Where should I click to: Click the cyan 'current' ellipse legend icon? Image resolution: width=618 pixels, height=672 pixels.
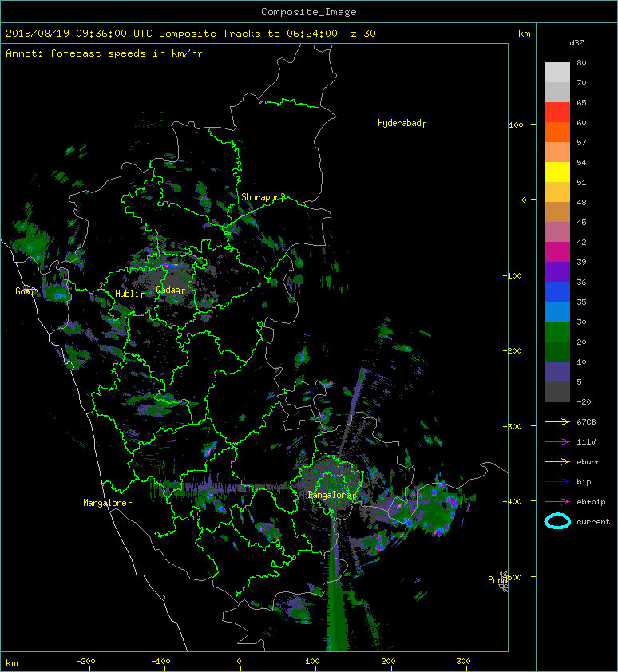(557, 521)
